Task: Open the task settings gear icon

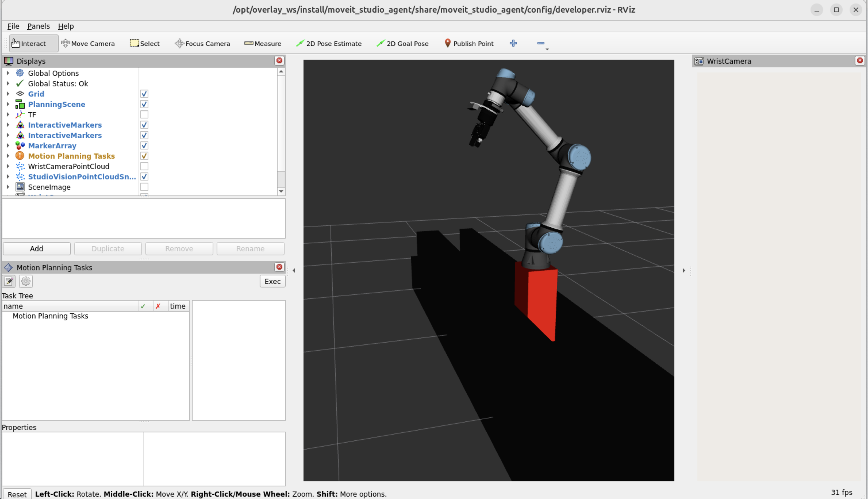Action: [x=26, y=281]
